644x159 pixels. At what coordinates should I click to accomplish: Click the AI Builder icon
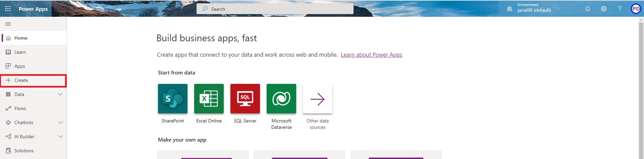[8, 137]
